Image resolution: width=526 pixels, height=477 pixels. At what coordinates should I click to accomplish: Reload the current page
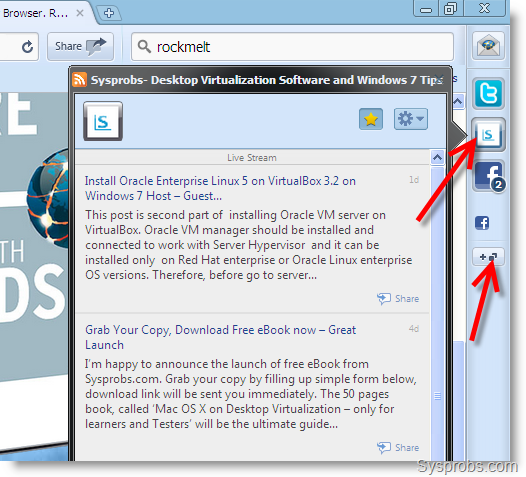(x=28, y=46)
